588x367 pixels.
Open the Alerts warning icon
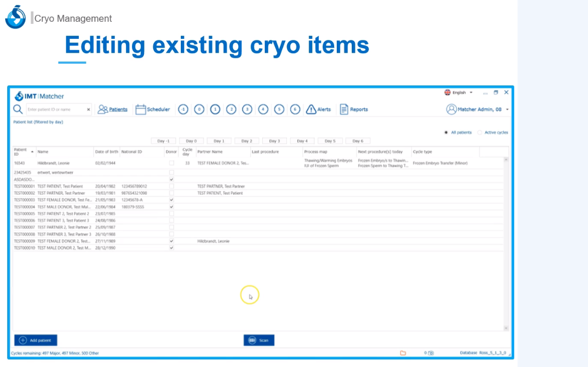coord(318,109)
